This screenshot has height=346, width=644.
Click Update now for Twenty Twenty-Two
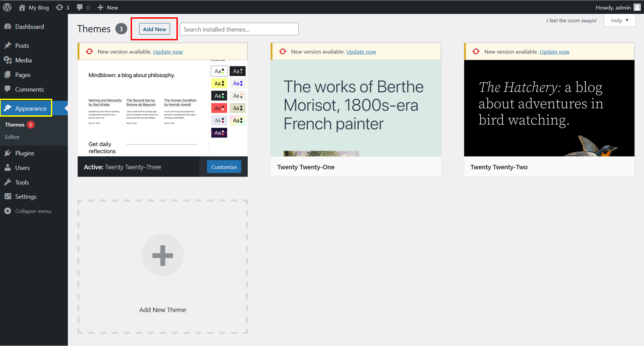coord(554,52)
